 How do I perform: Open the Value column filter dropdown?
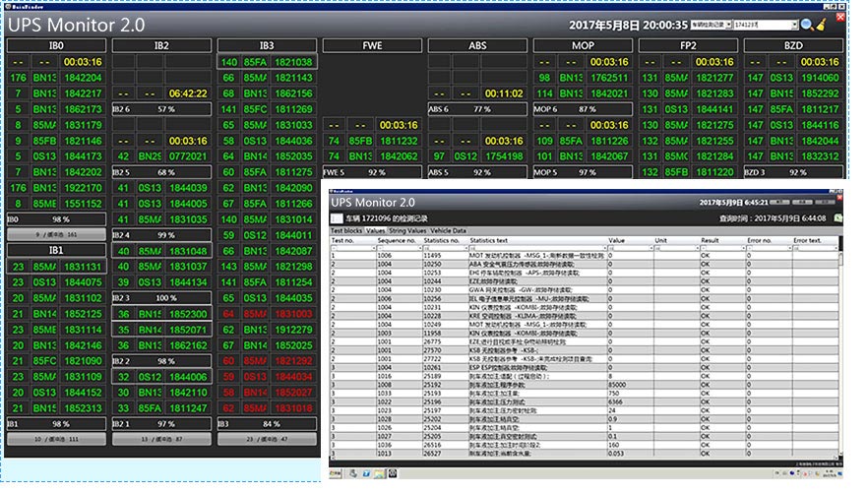(651, 248)
